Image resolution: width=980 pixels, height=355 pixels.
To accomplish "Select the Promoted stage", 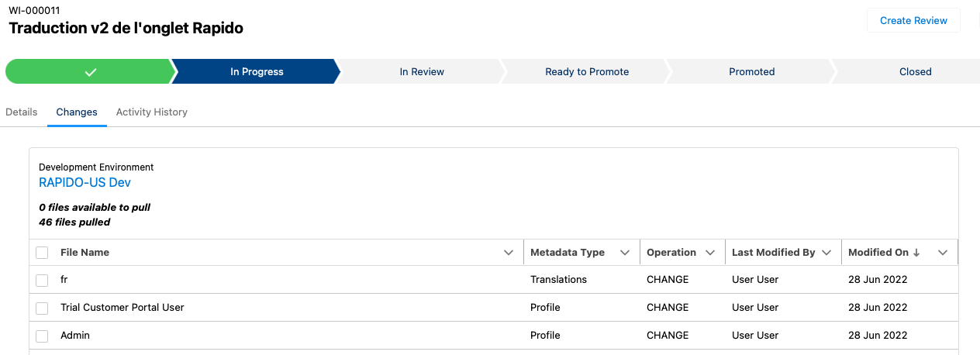I will pyautogui.click(x=751, y=71).
